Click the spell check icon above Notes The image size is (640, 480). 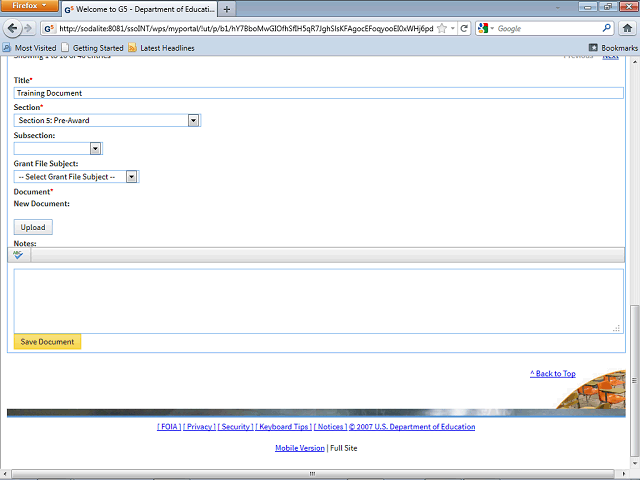pos(18,255)
